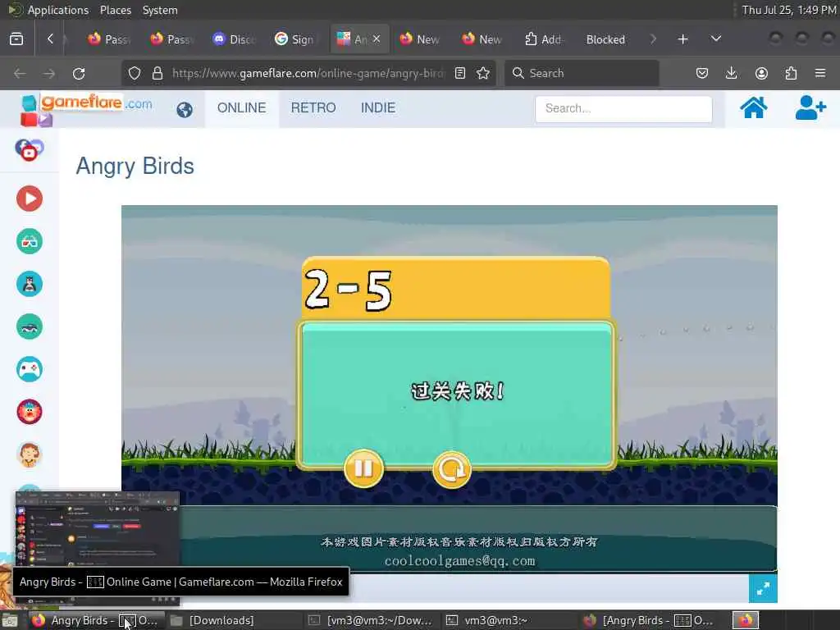Viewport: 840px width, 630px height.
Task: Open the monkey face sidebar category
Action: [30, 454]
